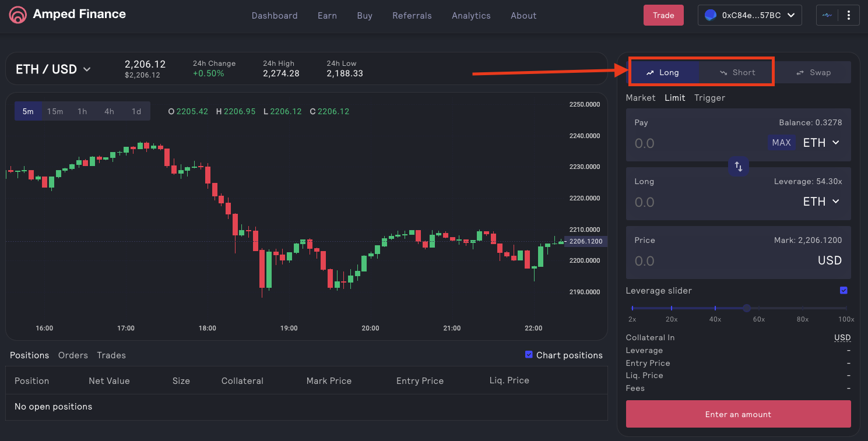Click the Liq. Price column header
The height and width of the screenshot is (441, 868).
[509, 380]
